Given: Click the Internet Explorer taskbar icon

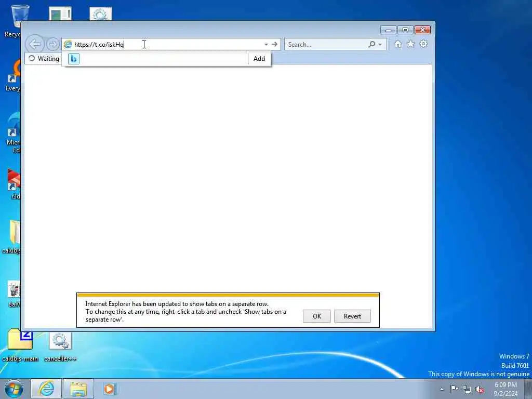Looking at the screenshot, I should pyautogui.click(x=46, y=389).
